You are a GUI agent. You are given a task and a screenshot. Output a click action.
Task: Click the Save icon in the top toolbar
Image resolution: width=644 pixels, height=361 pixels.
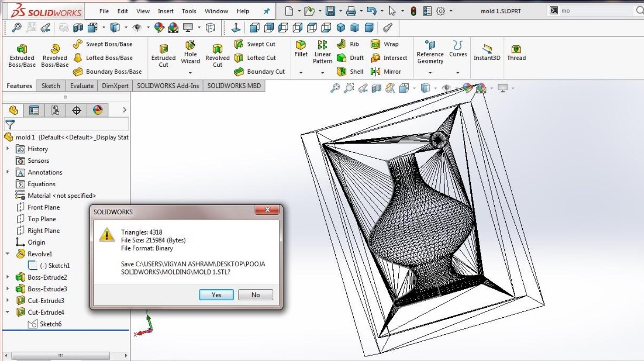coord(330,11)
